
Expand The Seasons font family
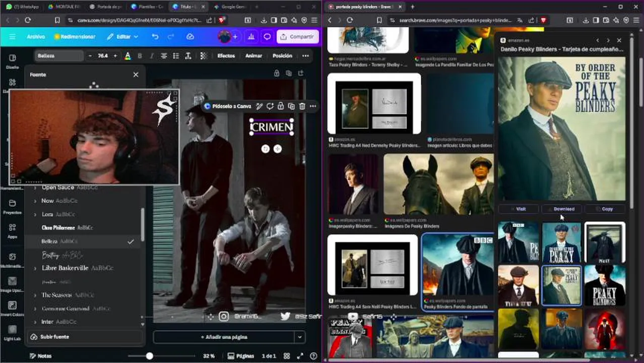(35, 295)
